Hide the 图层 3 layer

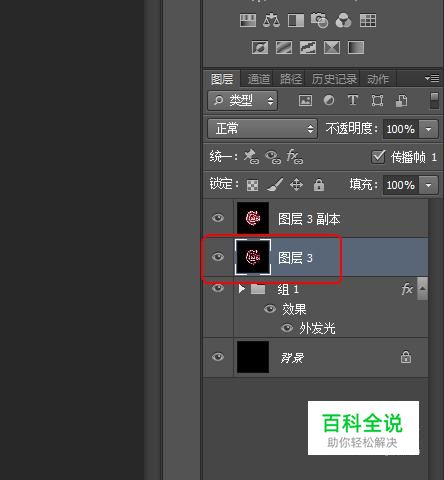click(x=218, y=257)
